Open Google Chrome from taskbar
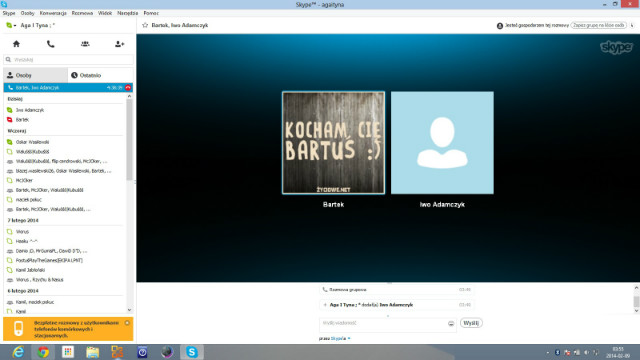This screenshot has height=360, width=640. click(43, 352)
